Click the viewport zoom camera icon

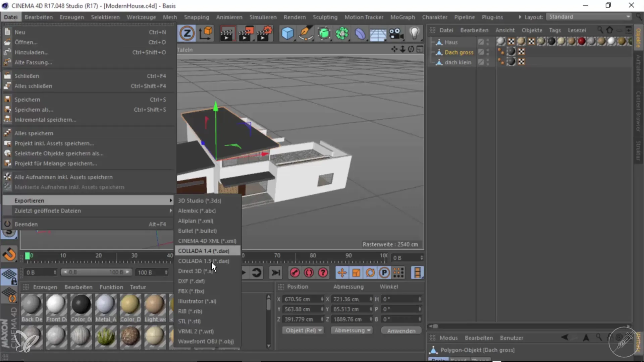pos(402,49)
